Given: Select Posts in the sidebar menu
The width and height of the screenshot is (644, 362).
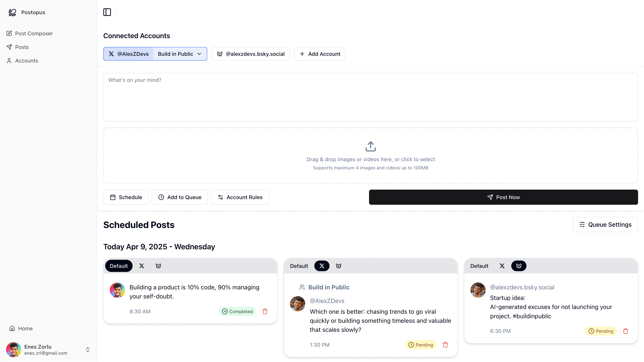Looking at the screenshot, I should (x=22, y=47).
